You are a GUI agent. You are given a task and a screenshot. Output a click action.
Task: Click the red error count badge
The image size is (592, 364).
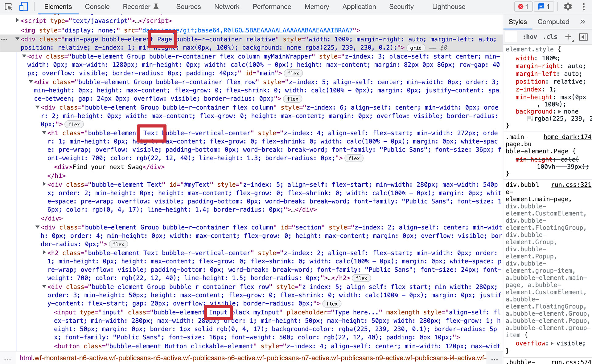523,6
